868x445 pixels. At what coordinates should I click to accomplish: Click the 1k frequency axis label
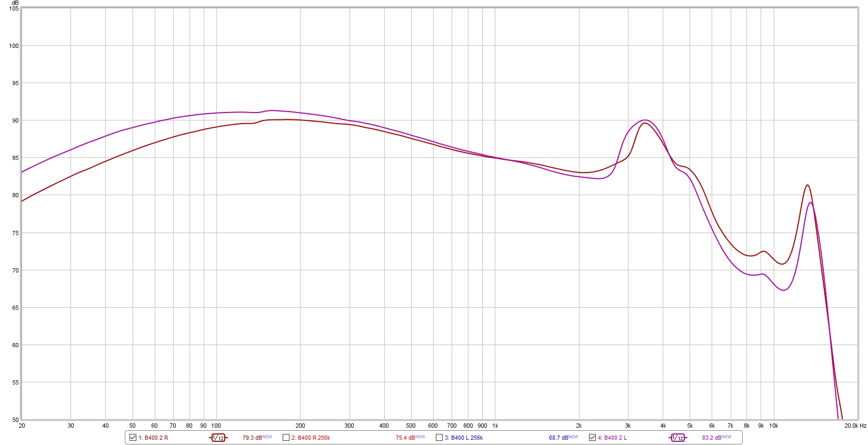point(495,426)
